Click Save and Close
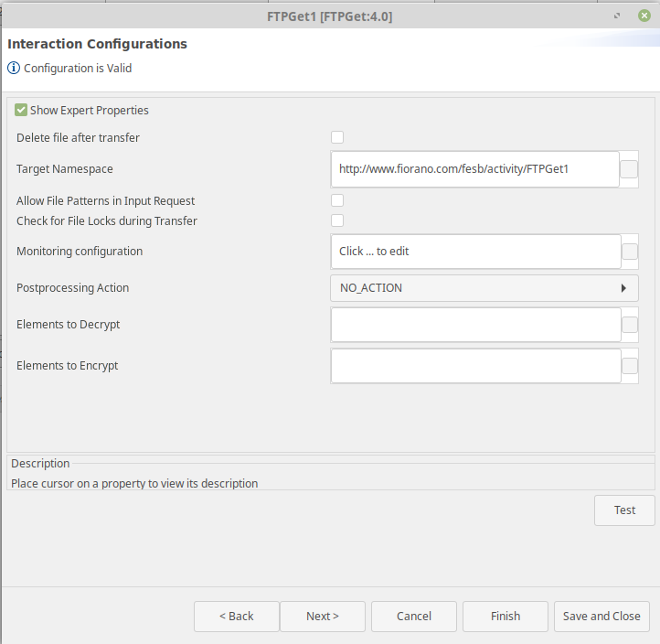This screenshot has width=660, height=644. click(601, 617)
